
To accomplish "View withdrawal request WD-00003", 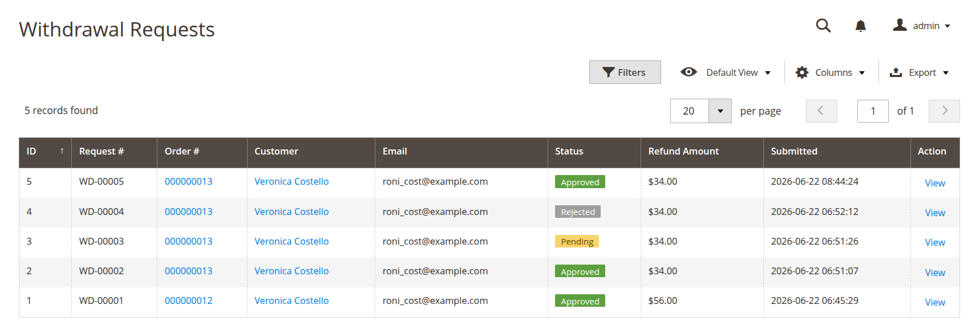I will [935, 242].
